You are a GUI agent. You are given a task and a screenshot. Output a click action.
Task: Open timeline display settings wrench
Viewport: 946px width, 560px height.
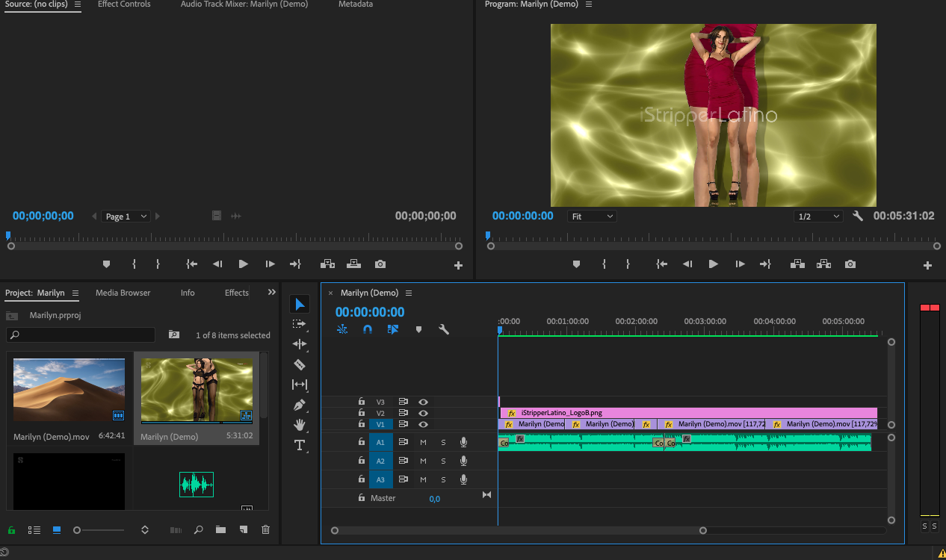point(444,329)
